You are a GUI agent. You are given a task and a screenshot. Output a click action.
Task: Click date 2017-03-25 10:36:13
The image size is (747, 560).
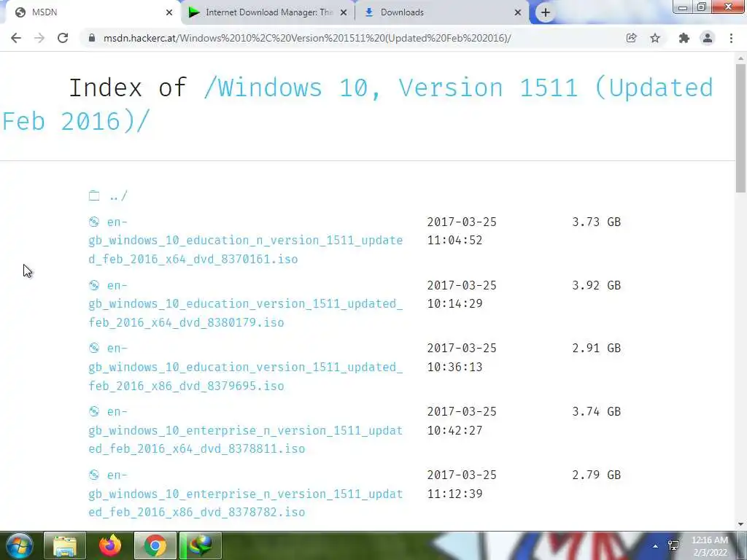point(462,357)
